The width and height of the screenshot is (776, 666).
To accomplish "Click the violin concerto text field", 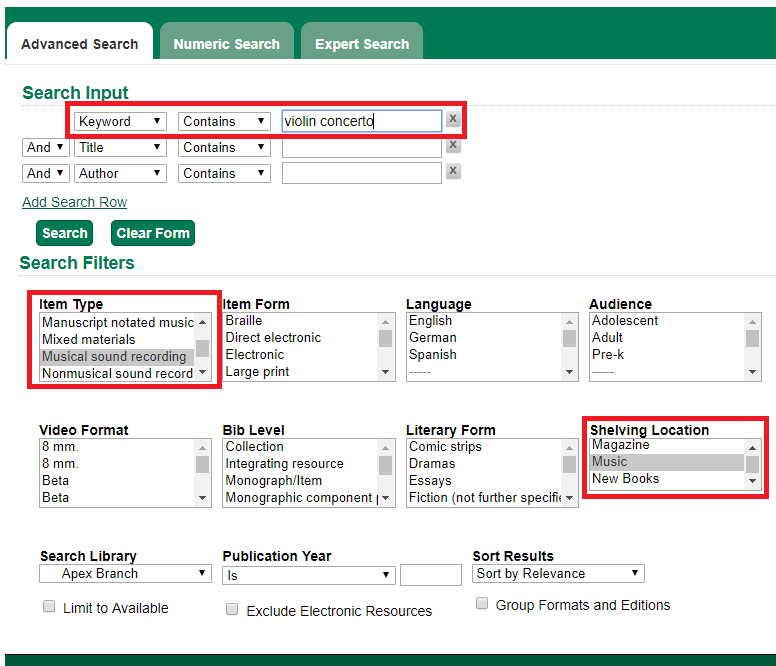I will tap(362, 121).
